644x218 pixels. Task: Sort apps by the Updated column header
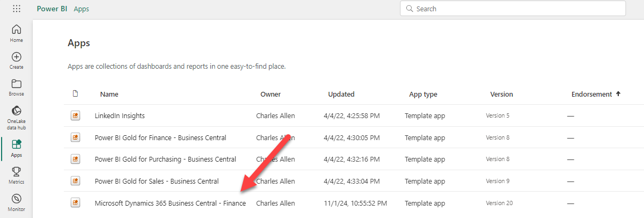[341, 94]
